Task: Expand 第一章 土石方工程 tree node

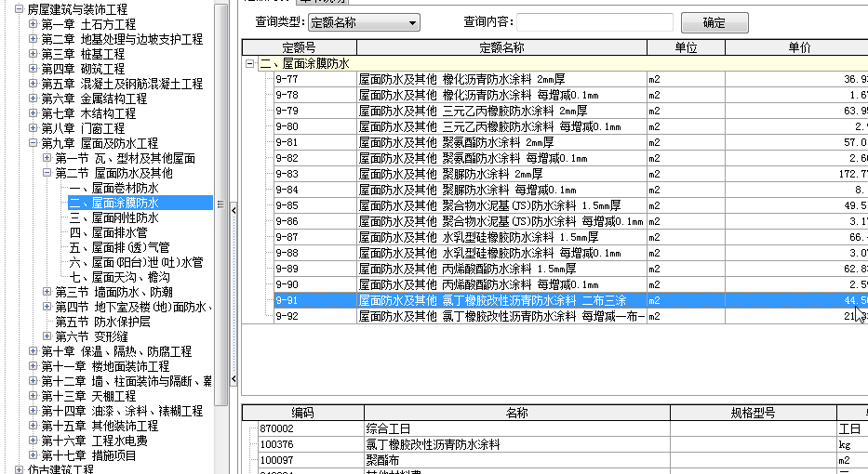Action: 33,24
